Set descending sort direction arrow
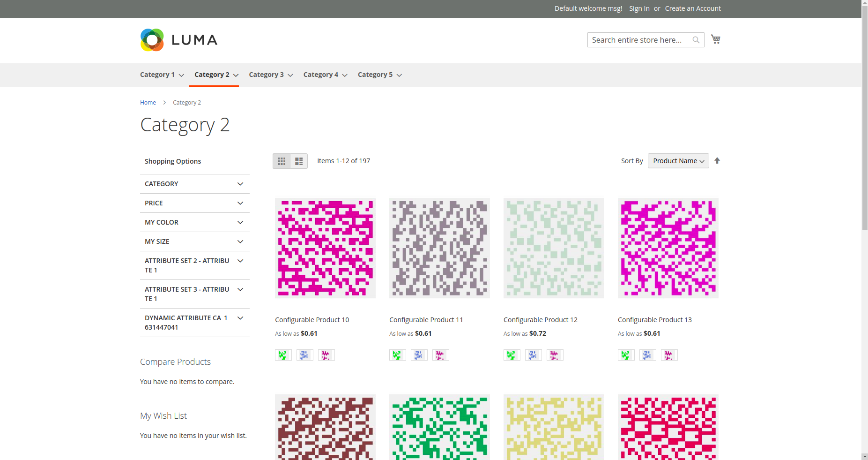 (717, 161)
